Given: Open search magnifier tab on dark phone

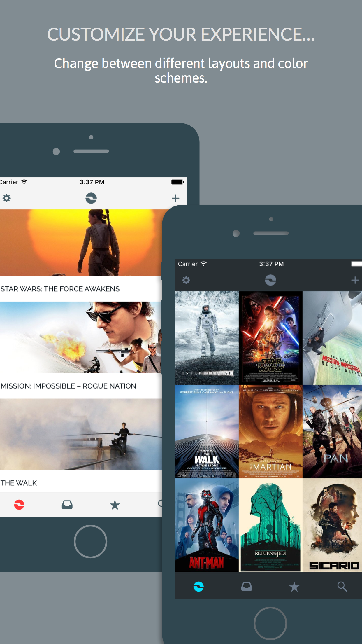Looking at the screenshot, I should pos(342,587).
